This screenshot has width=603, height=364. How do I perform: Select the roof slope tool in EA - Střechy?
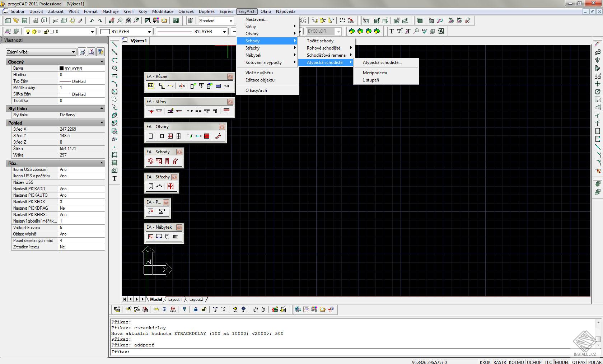pos(159,186)
